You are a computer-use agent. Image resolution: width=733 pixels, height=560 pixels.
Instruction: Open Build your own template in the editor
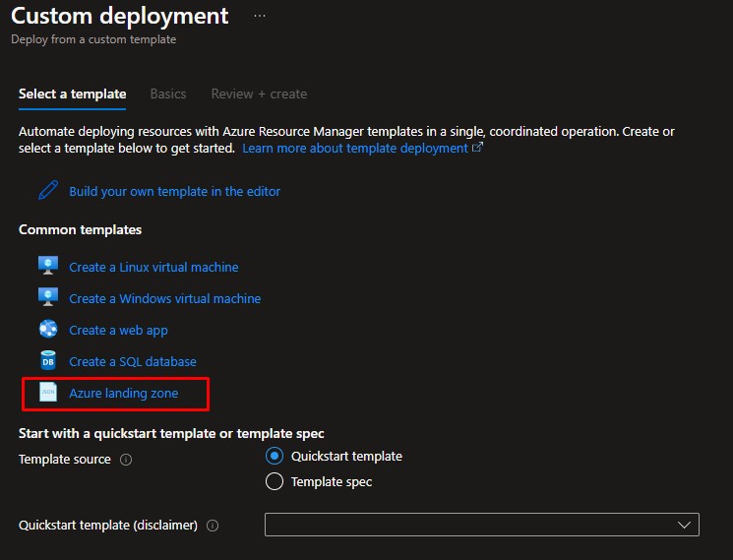click(175, 191)
